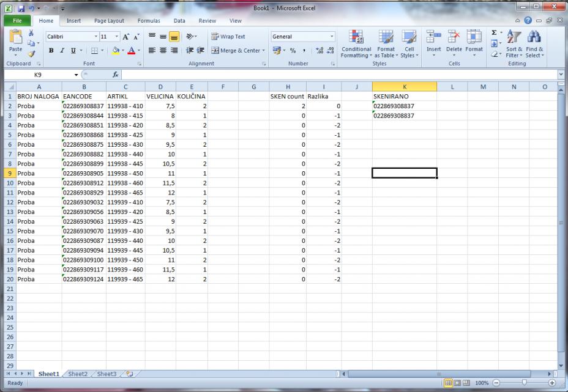Image resolution: width=568 pixels, height=392 pixels.
Task: Switch to the Data ribbon tab
Action: point(179,21)
